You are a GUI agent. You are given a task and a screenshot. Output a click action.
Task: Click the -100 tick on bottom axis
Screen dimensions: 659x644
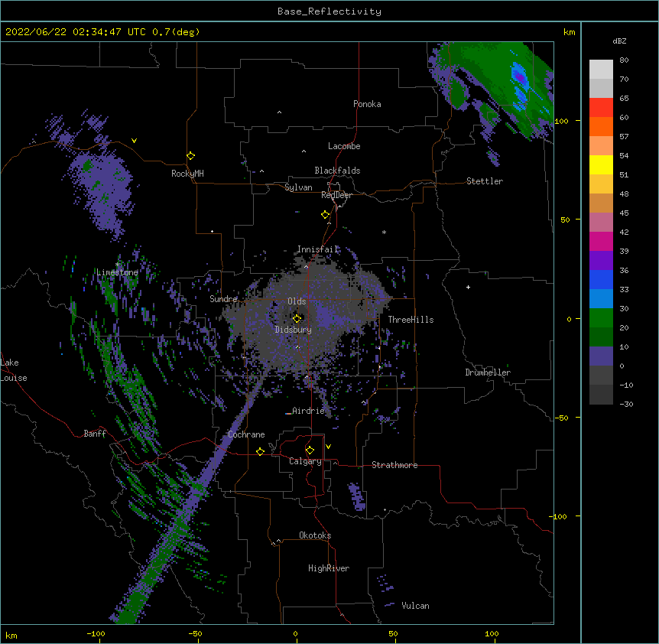[96, 633]
